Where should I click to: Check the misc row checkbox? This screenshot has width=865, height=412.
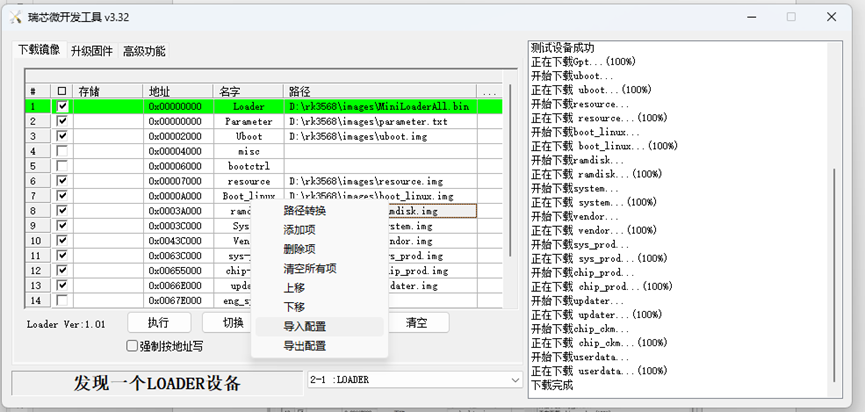[63, 151]
